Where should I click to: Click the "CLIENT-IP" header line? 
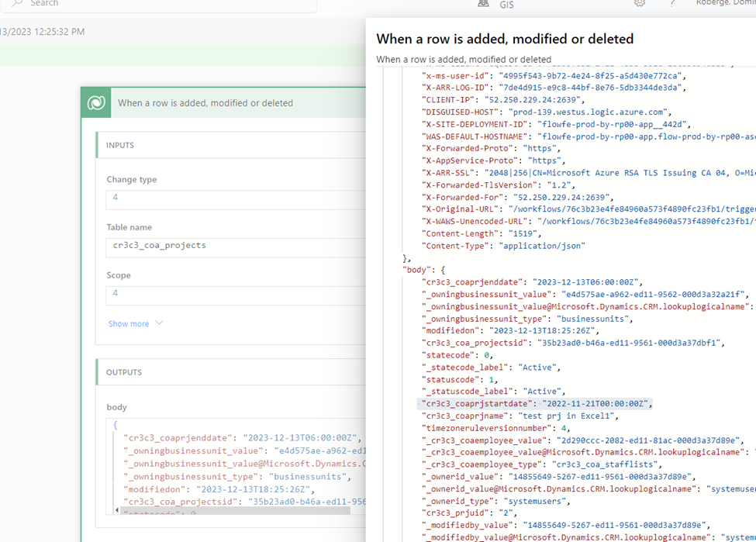[x=503, y=100]
